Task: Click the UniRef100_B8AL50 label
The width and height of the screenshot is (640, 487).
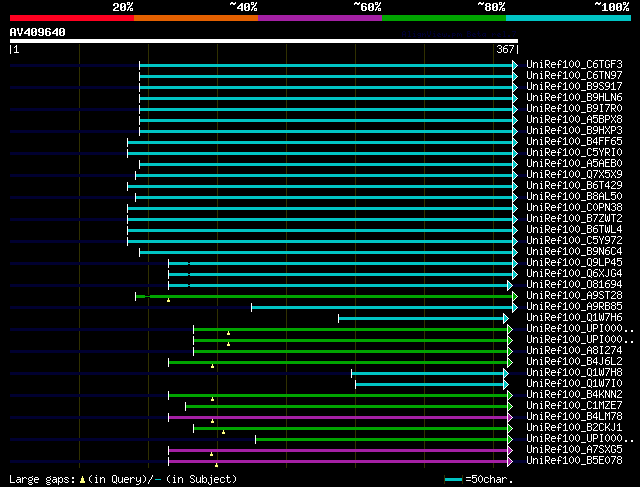Action: pyautogui.click(x=574, y=197)
